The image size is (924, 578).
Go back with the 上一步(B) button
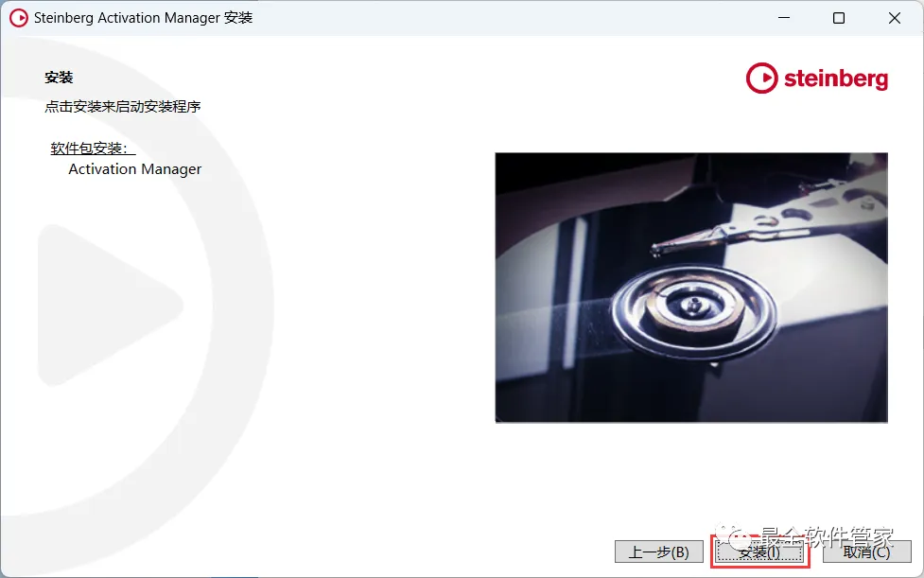659,552
